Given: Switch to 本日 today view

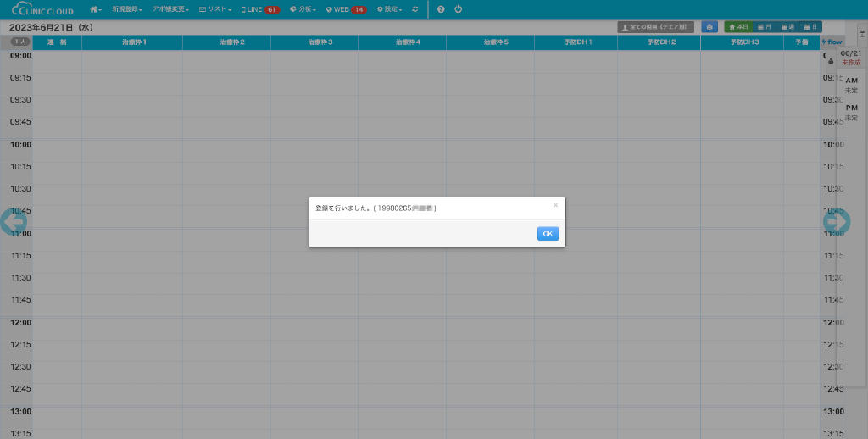Looking at the screenshot, I should [738, 27].
